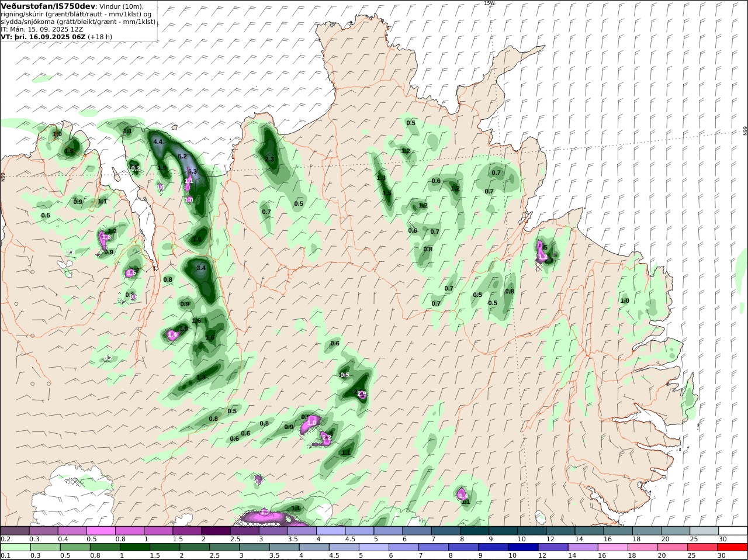
Task: Click the '(+18 h)' forecast offset
Action: pyautogui.click(x=100, y=36)
